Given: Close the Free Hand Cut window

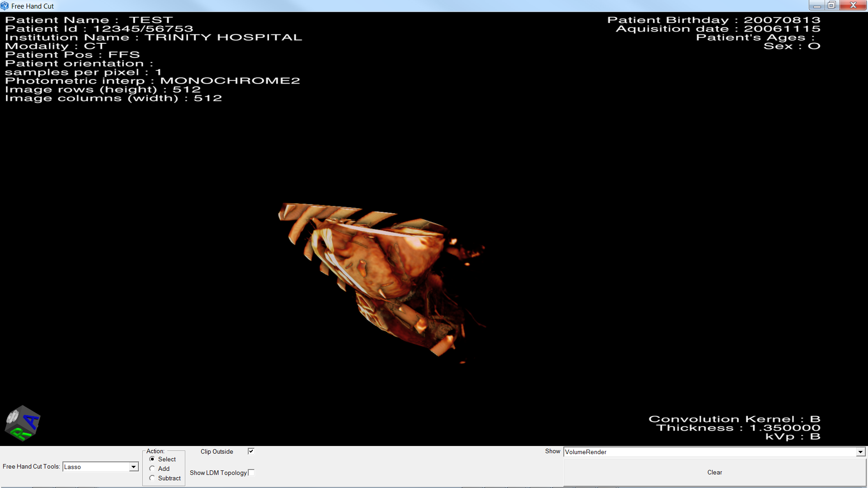Looking at the screenshot, I should point(853,5).
